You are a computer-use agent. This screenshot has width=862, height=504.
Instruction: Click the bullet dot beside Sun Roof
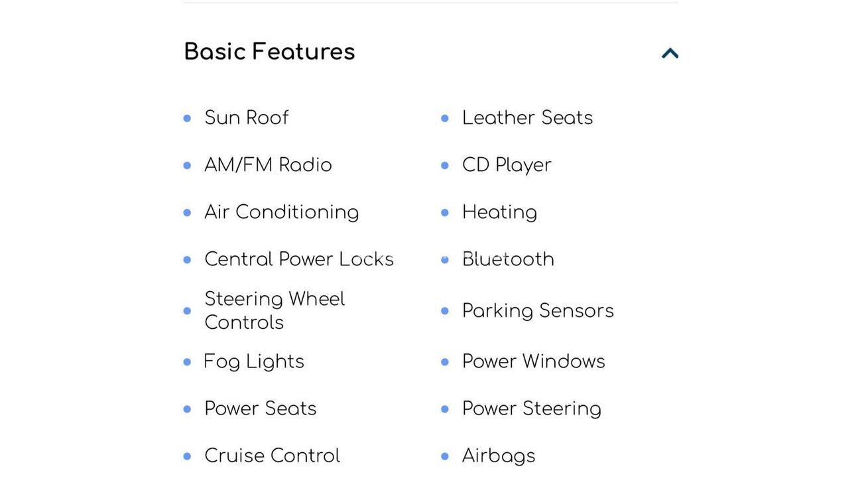pyautogui.click(x=187, y=119)
